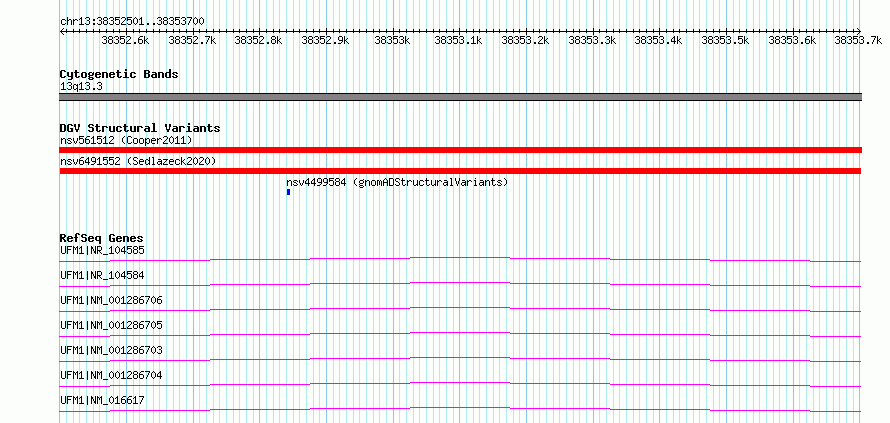The height and width of the screenshot is (423, 890).
Task: Select transcript UFM1|NM_001286703 label
Action: click(111, 350)
